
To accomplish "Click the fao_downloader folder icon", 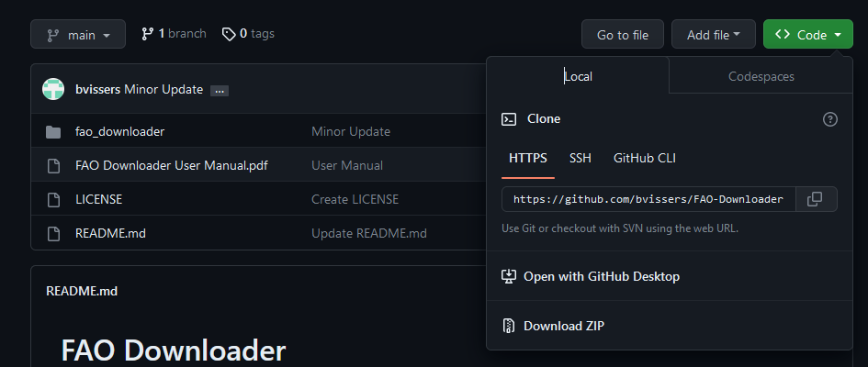I will pos(53,131).
